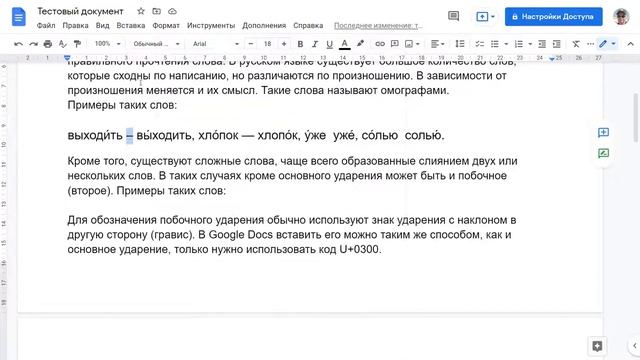The height and width of the screenshot is (360, 640).
Task: Open the Справка menu
Action: (308, 25)
